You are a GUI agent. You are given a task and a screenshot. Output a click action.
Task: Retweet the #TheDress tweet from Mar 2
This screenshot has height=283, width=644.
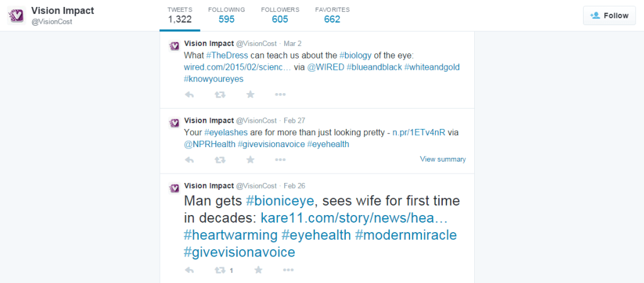click(x=220, y=95)
